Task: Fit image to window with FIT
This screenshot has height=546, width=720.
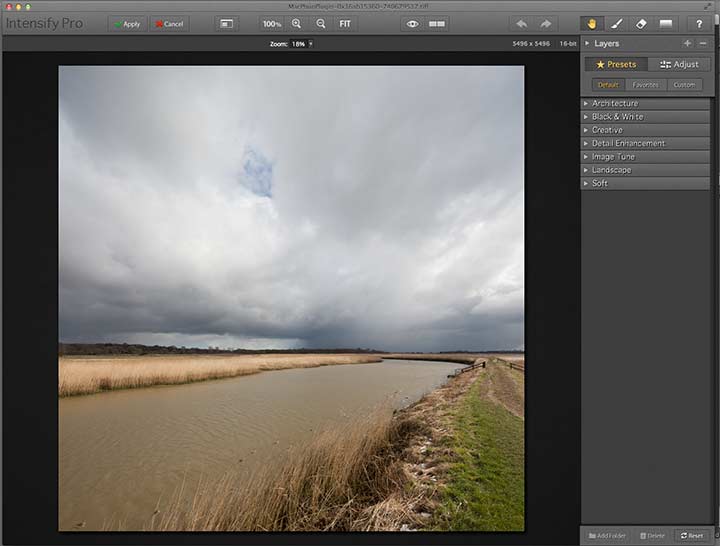Action: 345,24
